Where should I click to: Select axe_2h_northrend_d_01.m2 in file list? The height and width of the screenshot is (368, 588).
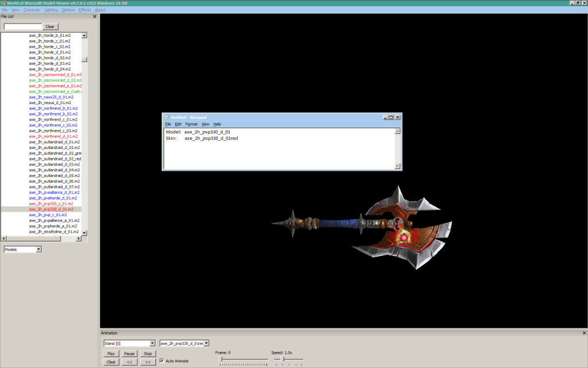[x=53, y=137]
